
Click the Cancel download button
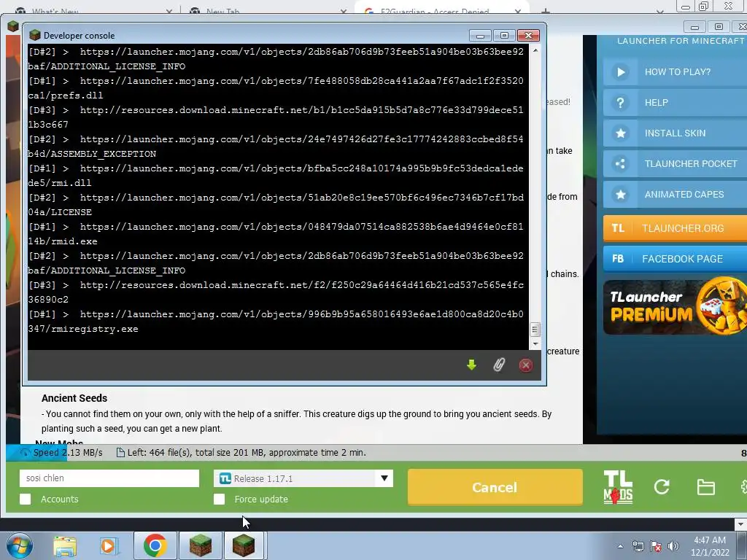[x=495, y=487]
